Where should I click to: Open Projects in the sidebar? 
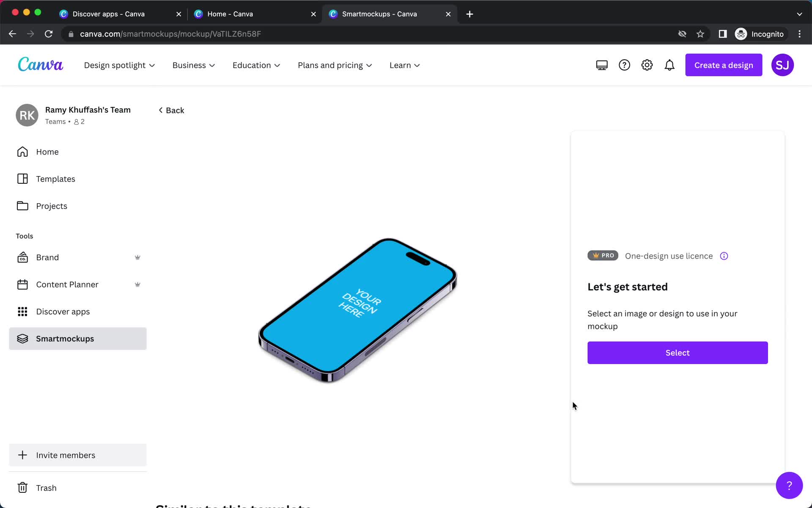[78, 206]
